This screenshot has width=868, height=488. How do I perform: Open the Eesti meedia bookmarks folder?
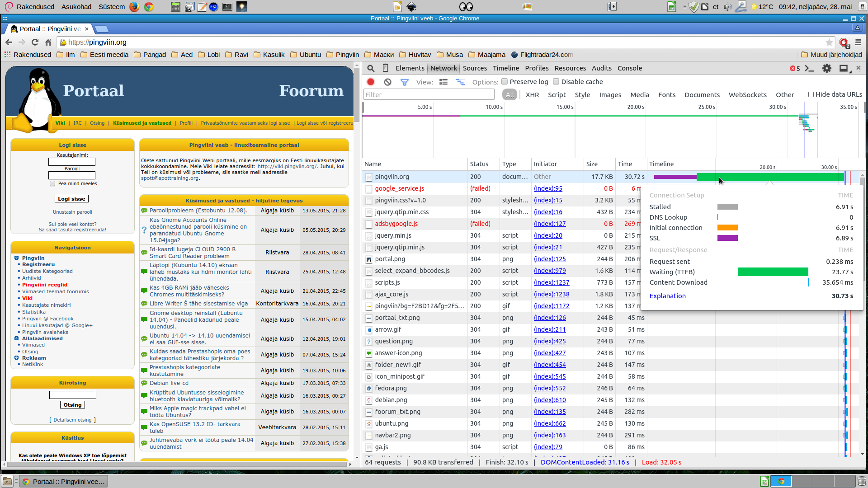[x=104, y=55]
